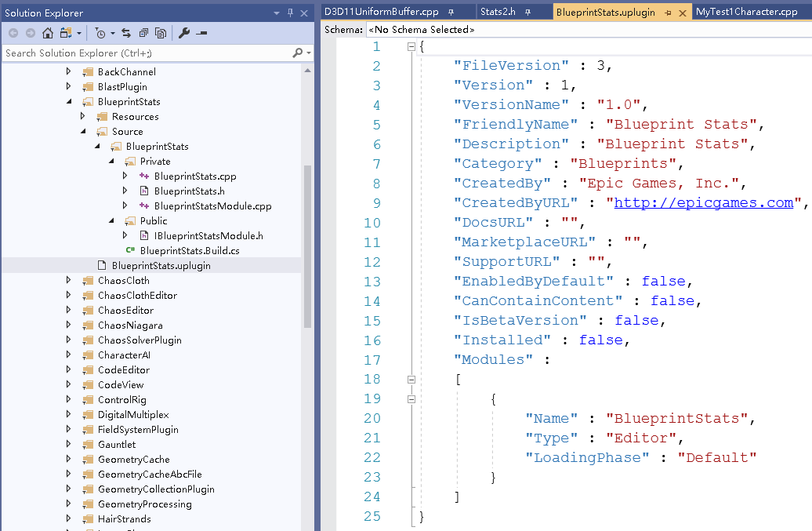This screenshot has width=812, height=531.
Task: Click the ChaosCloth folder icon
Action: click(88, 281)
